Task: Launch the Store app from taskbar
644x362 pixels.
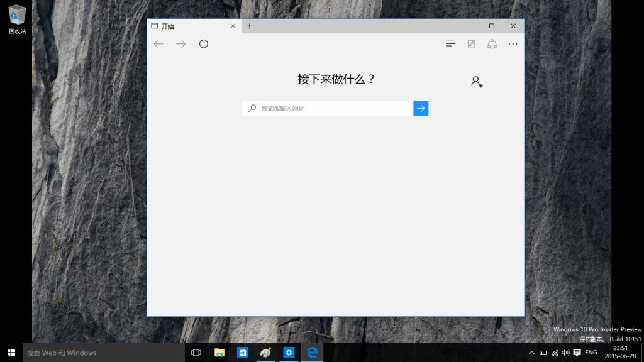Action: [242, 353]
